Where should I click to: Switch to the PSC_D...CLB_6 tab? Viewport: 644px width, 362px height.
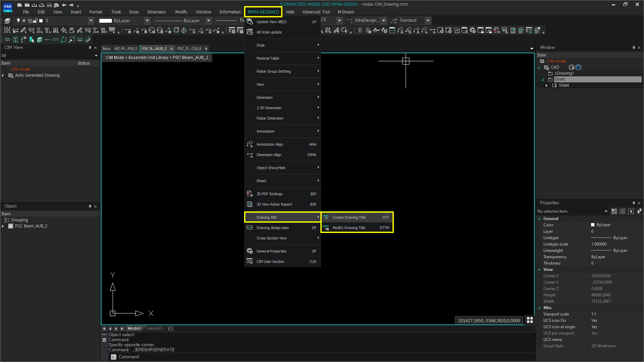[x=189, y=49]
